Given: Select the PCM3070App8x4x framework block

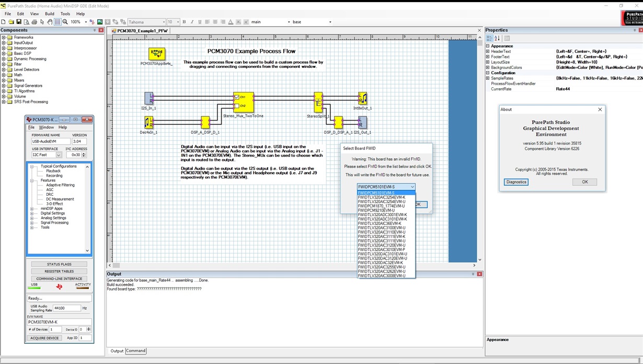Looking at the screenshot, I should (x=157, y=54).
